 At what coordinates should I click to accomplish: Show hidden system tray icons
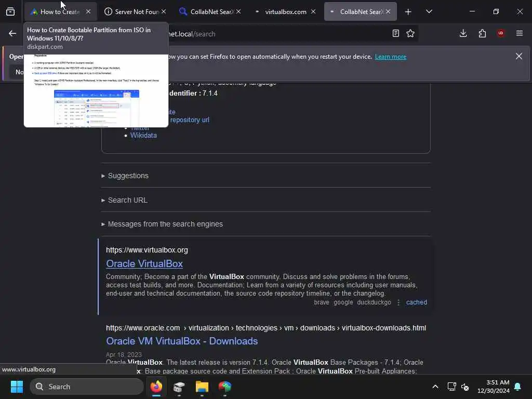click(x=435, y=387)
